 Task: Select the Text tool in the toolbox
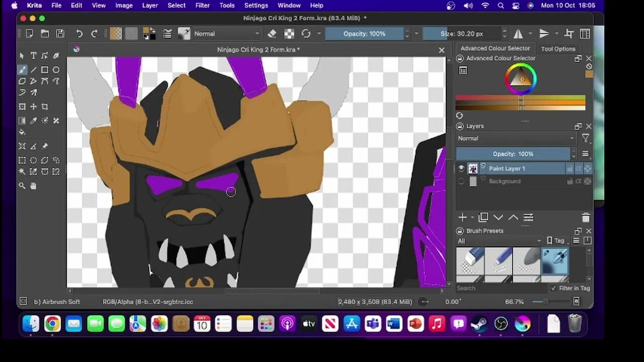[33, 56]
